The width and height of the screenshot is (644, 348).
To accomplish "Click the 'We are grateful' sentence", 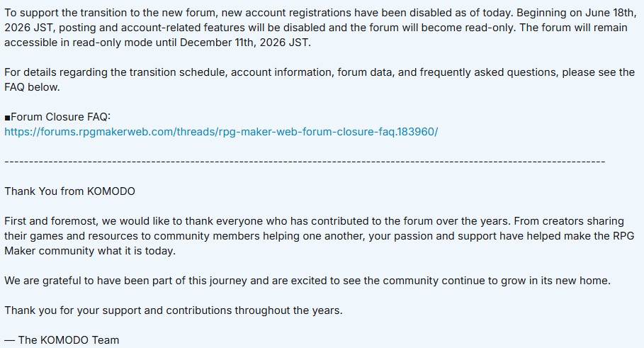I will 307,281.
